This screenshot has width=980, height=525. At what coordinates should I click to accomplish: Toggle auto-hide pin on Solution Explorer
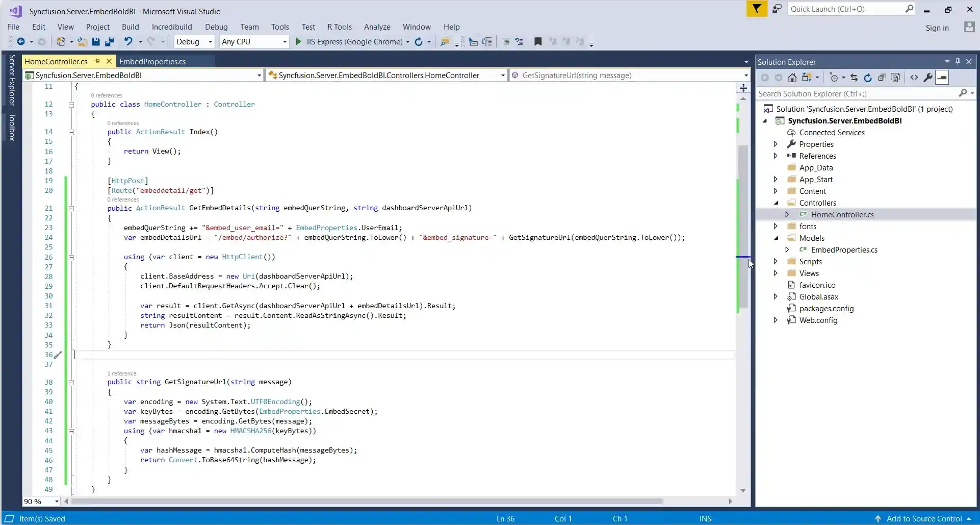(958, 62)
